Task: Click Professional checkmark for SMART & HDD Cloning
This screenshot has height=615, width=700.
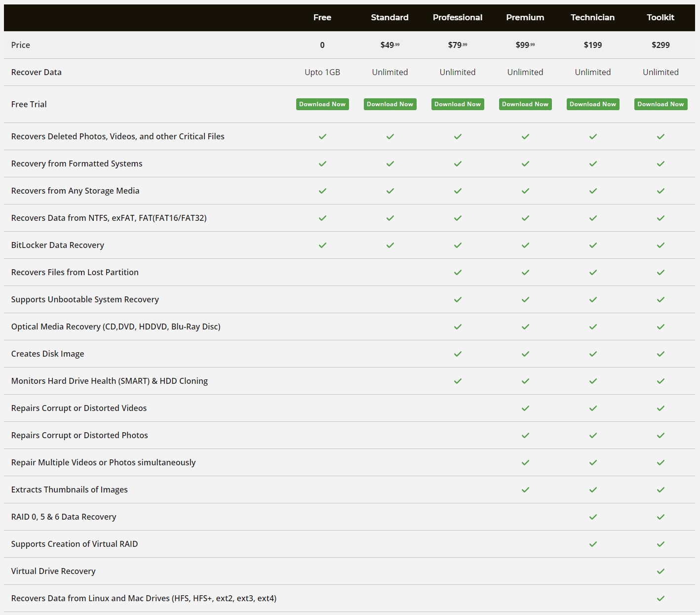Action: 458,381
